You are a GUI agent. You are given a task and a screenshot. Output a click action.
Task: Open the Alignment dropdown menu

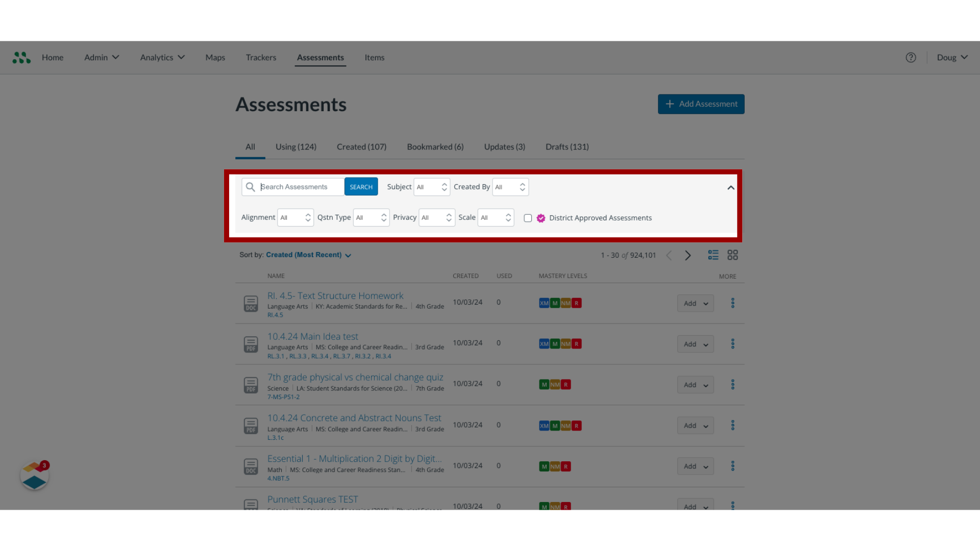tap(294, 217)
